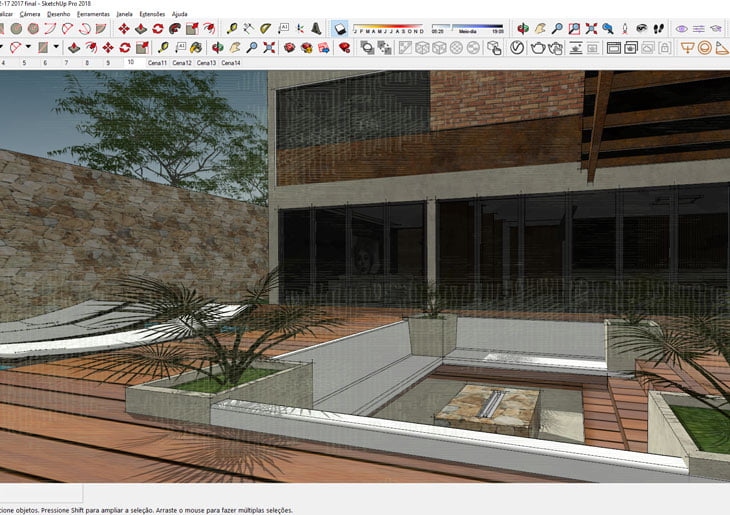730x515 pixels.
Task: Switch to the Cena12 scene tab
Action: click(x=182, y=63)
